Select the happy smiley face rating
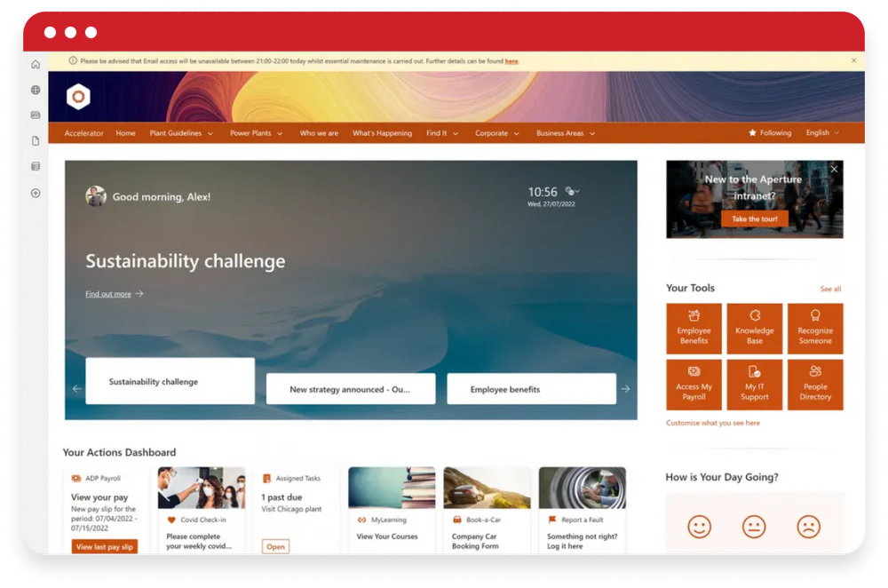 point(700,527)
